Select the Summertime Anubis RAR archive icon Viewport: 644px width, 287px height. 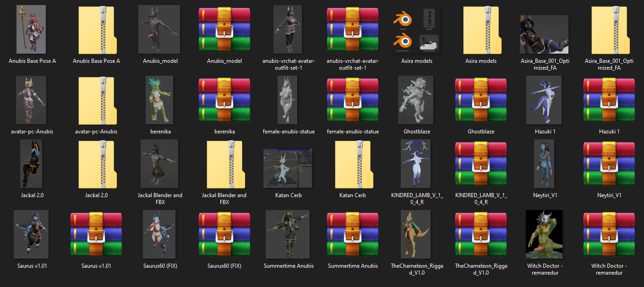click(x=353, y=235)
